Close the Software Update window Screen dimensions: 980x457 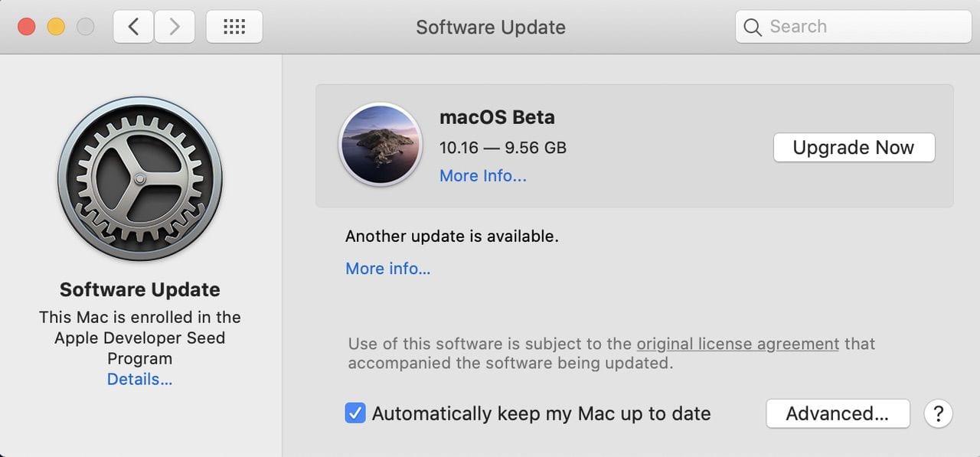tap(27, 27)
